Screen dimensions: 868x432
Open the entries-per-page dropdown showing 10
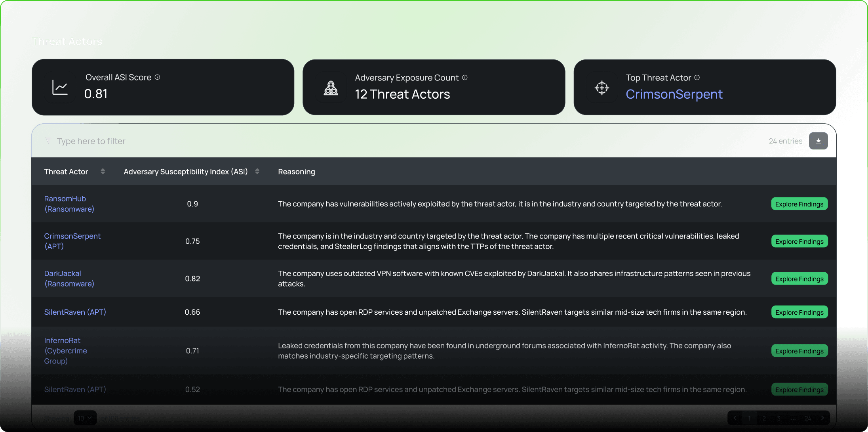(85, 418)
